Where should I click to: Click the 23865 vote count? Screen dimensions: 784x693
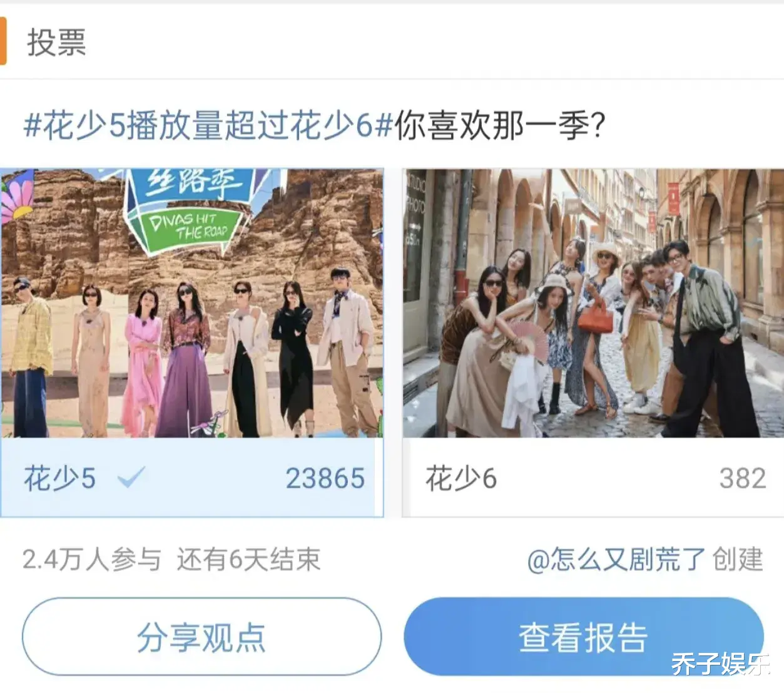pos(325,478)
